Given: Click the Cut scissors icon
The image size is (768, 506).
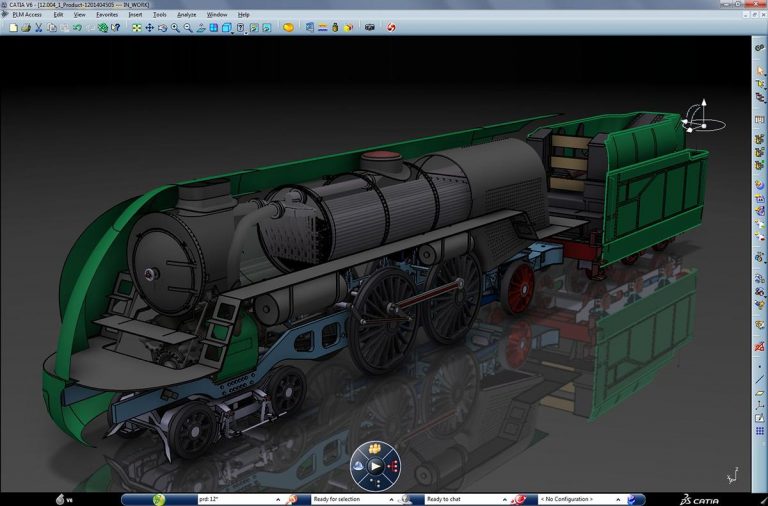Looking at the screenshot, I should (39, 28).
